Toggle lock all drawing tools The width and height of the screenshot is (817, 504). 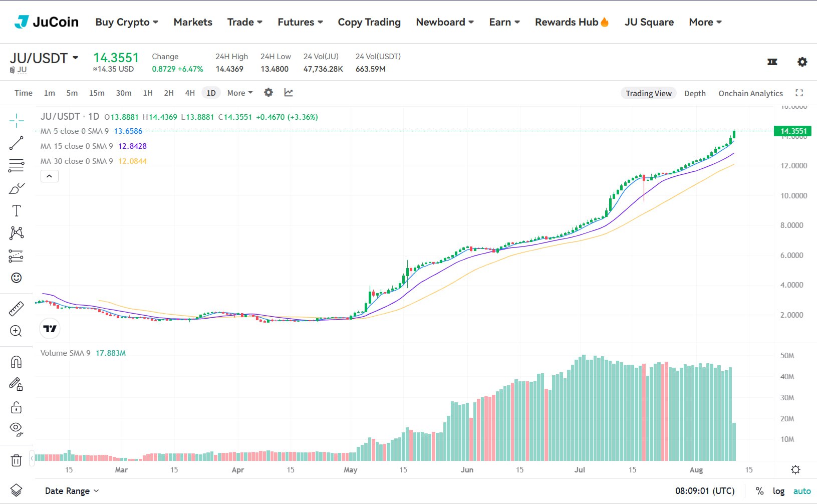(x=17, y=407)
